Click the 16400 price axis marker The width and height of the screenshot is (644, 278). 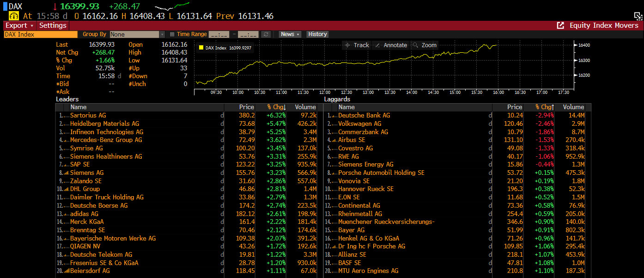coord(583,45)
